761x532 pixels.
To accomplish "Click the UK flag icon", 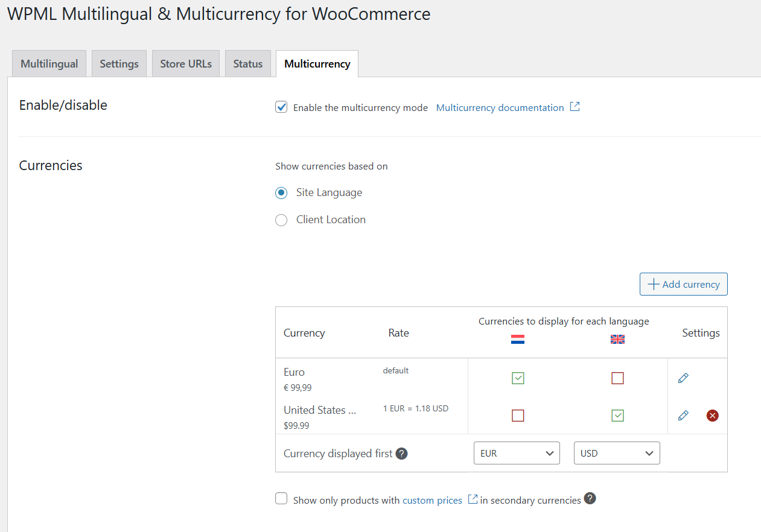I will click(x=617, y=340).
